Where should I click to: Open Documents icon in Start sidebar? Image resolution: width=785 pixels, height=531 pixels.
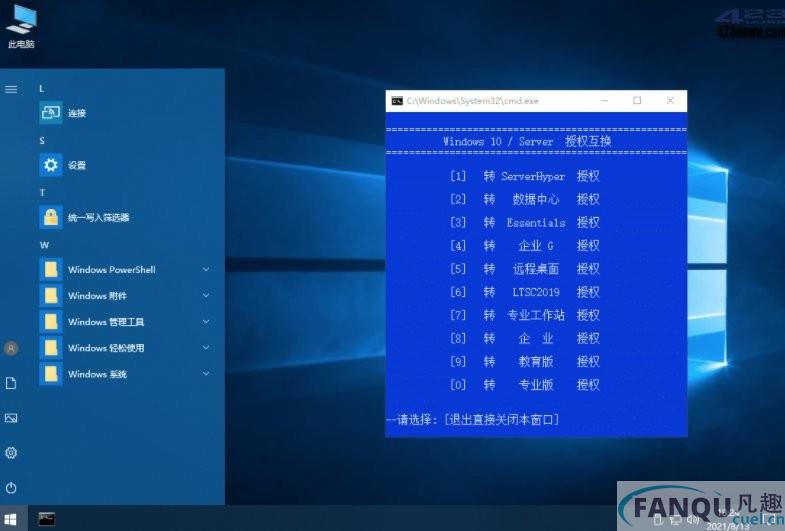point(11,383)
